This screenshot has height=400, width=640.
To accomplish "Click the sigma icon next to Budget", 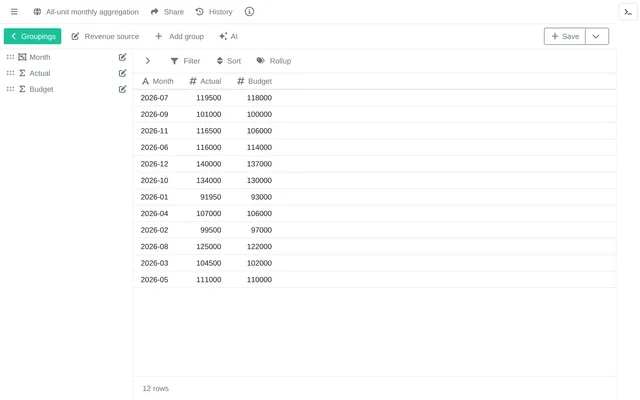I will coord(22,89).
